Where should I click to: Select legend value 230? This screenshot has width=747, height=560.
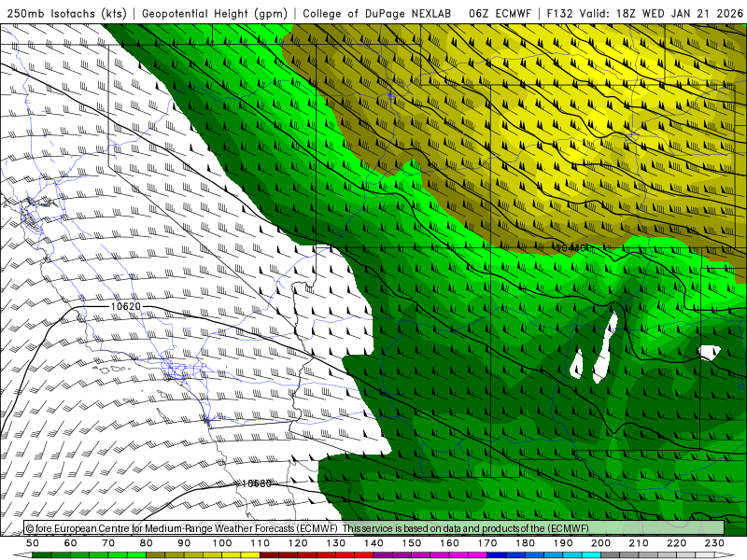pyautogui.click(x=714, y=543)
